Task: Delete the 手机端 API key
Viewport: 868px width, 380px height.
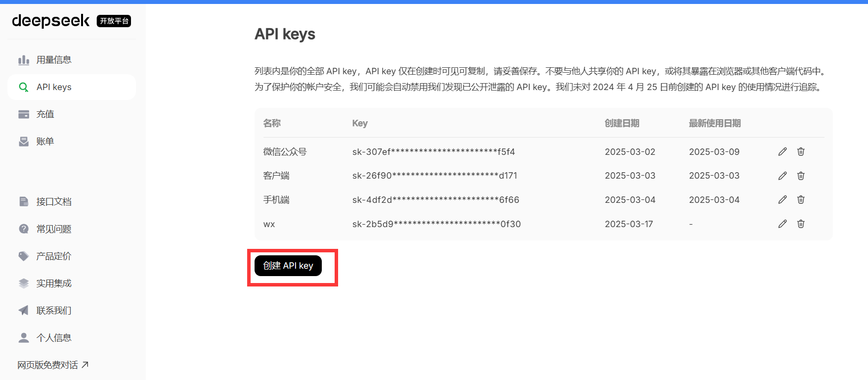Action: (x=801, y=199)
